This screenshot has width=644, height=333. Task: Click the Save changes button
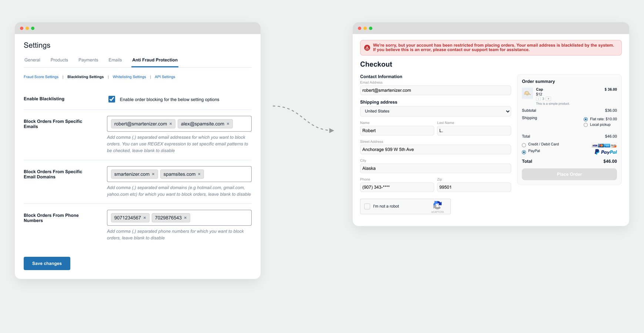point(47,263)
